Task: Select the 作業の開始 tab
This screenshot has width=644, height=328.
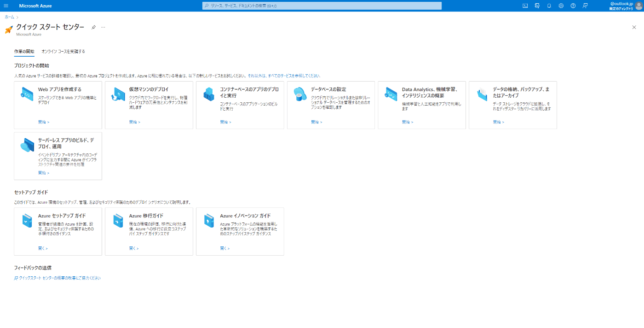Action: 24,52
